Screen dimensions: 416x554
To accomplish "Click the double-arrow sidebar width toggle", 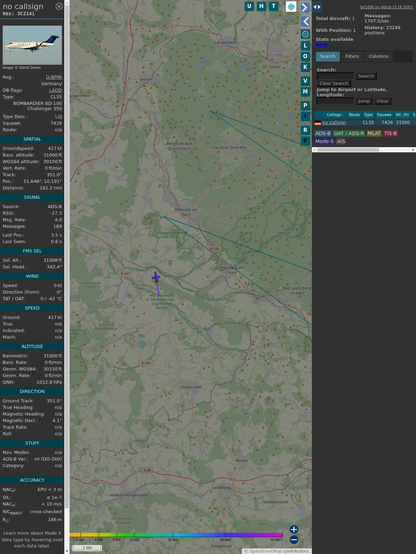I will (x=317, y=7).
